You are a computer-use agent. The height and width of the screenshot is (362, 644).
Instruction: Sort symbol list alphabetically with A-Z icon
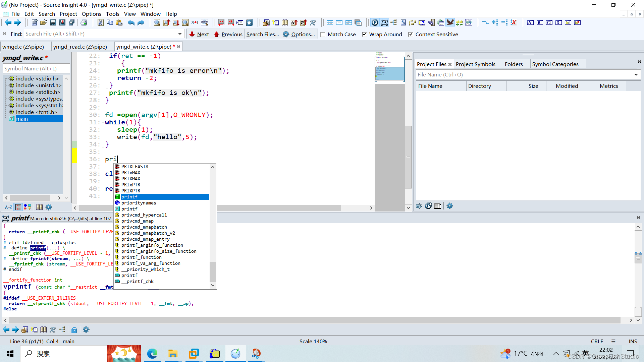click(x=8, y=207)
